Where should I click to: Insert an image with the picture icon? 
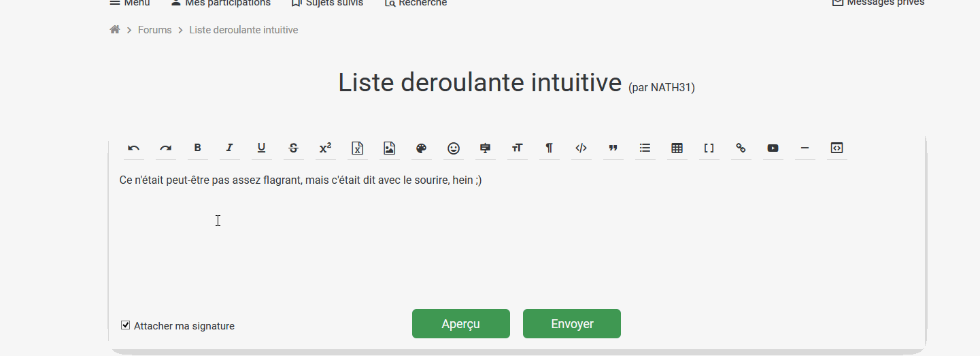tap(389, 148)
